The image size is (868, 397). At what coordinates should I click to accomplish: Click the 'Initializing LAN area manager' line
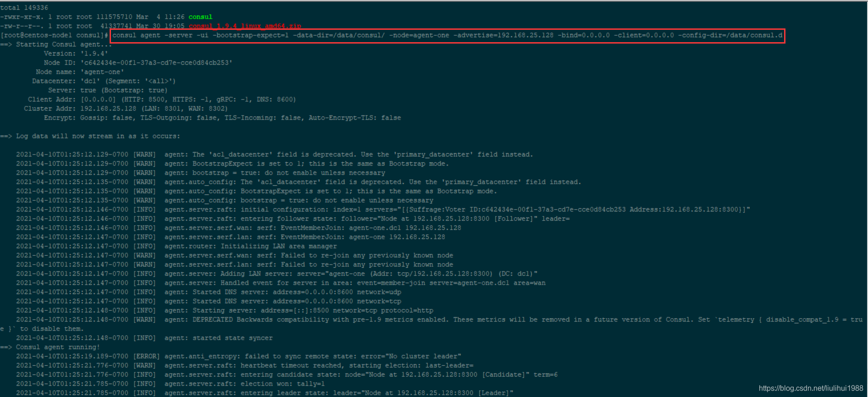pyautogui.click(x=177, y=246)
